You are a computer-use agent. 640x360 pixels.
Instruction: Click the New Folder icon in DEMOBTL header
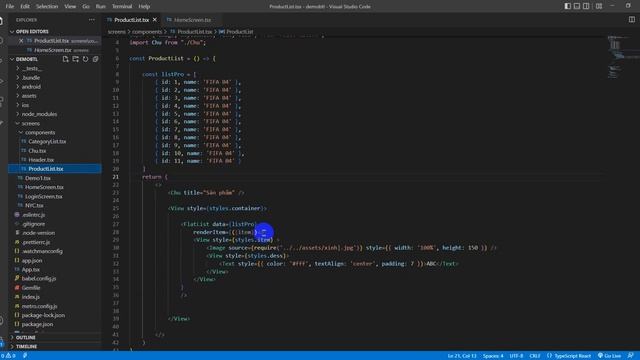[x=76, y=59]
